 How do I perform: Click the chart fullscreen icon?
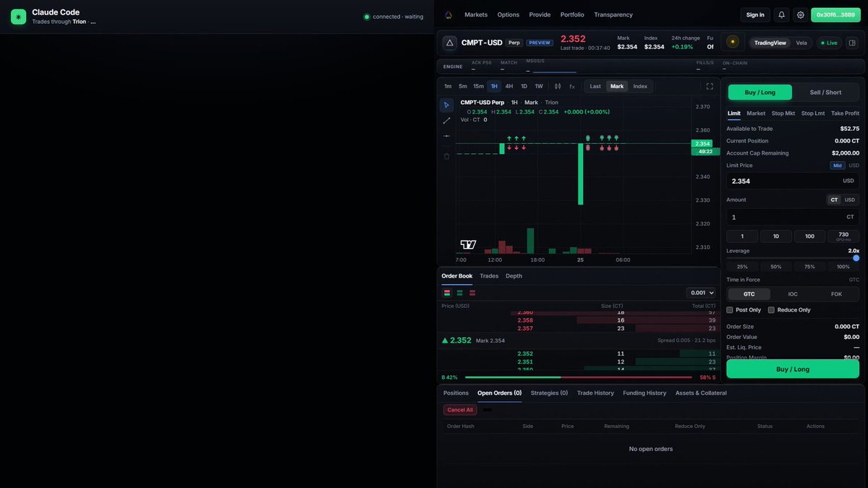click(x=710, y=86)
